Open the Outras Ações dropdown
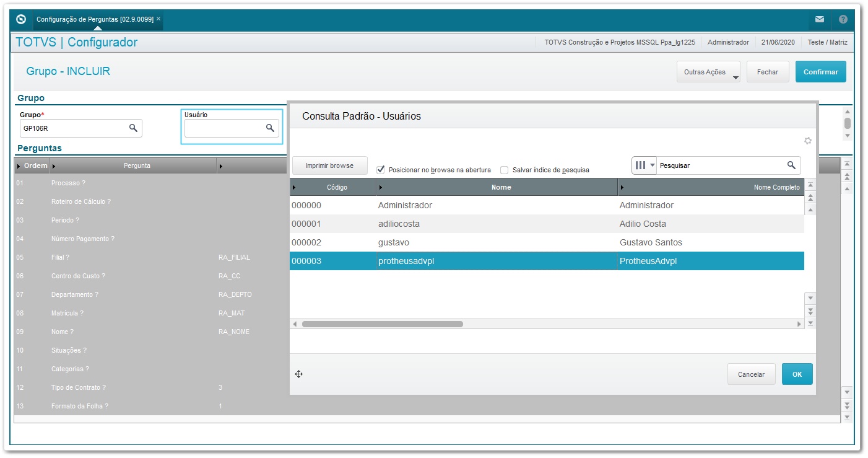This screenshot has height=458, width=868. [x=709, y=72]
